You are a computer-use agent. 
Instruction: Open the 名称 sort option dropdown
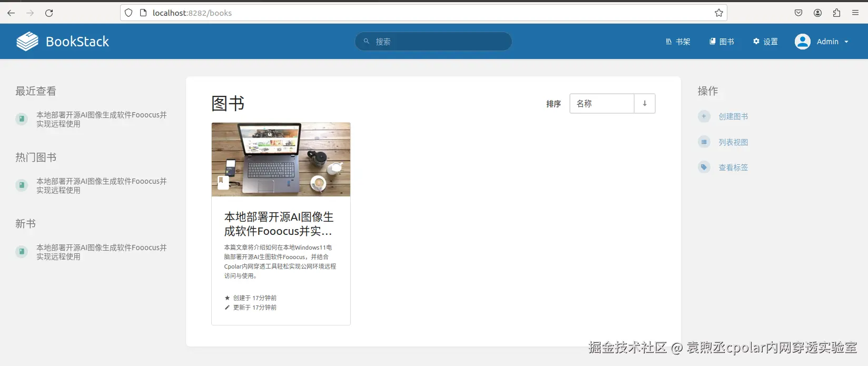[601, 104]
